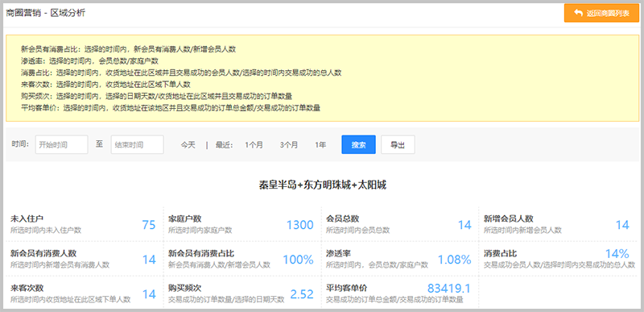Click the 购买频次 value 2.52

tap(302, 294)
